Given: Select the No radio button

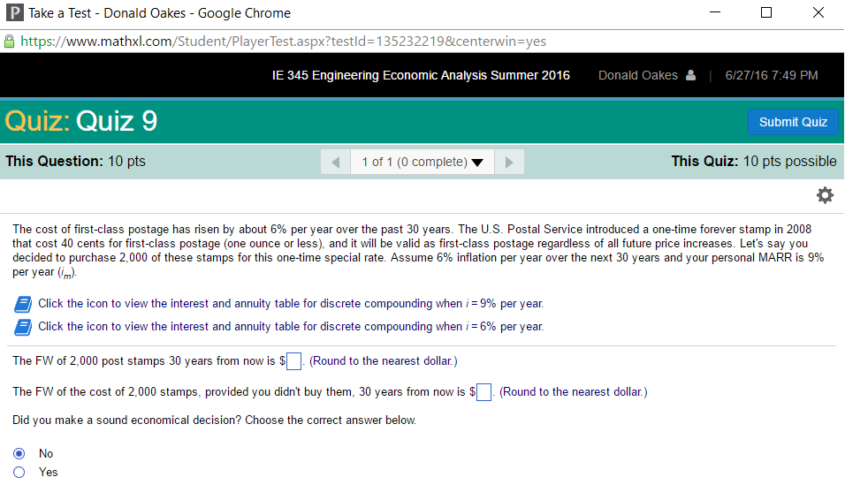Looking at the screenshot, I should [x=19, y=454].
